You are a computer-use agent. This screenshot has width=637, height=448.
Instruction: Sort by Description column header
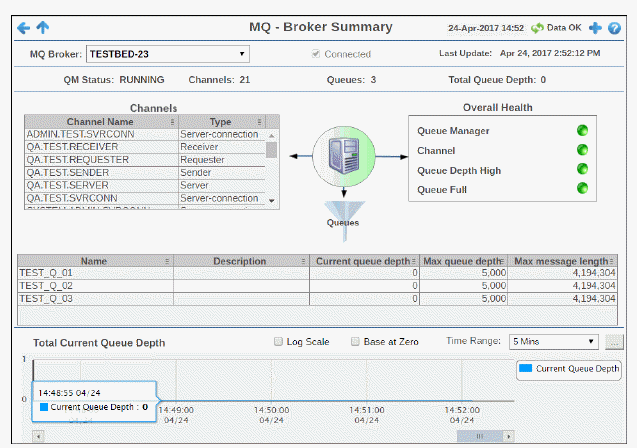point(238,261)
